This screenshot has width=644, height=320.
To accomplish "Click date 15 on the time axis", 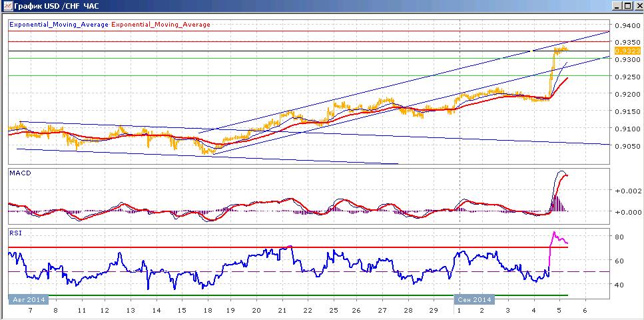I will tap(182, 310).
